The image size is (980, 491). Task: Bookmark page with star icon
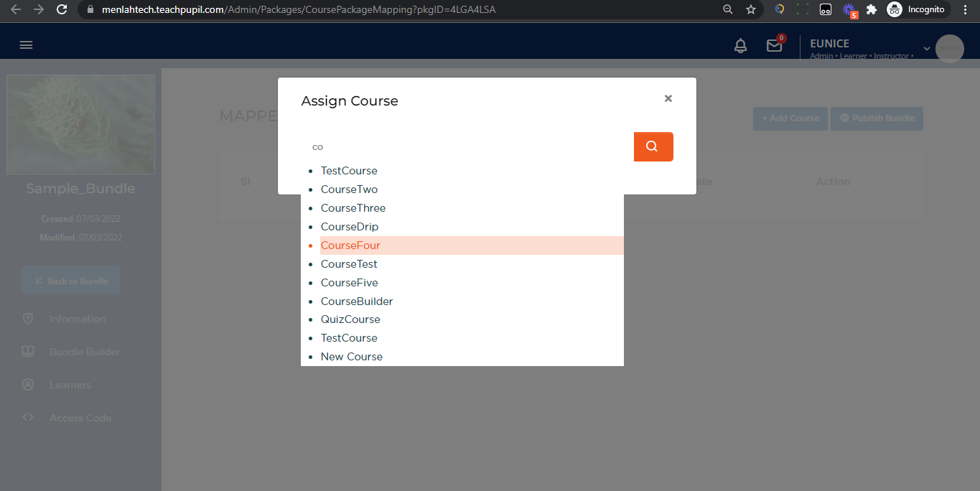(x=751, y=9)
